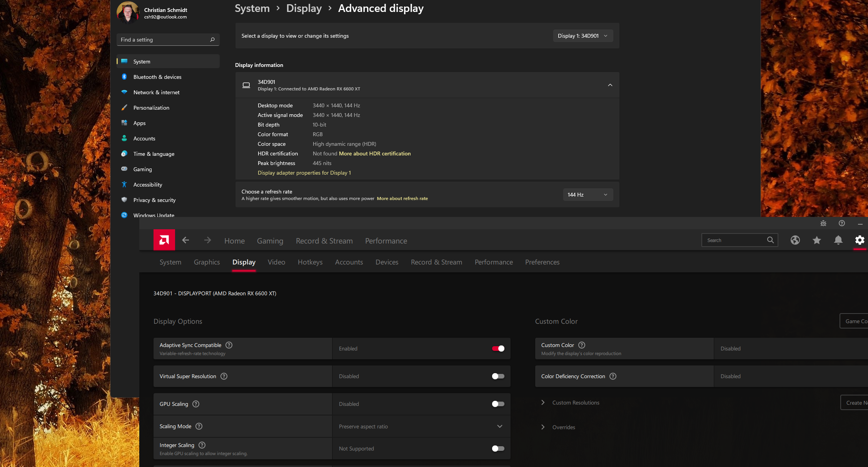The width and height of the screenshot is (868, 467).
Task: Open Display adapter properties for Display 1
Action: point(304,173)
